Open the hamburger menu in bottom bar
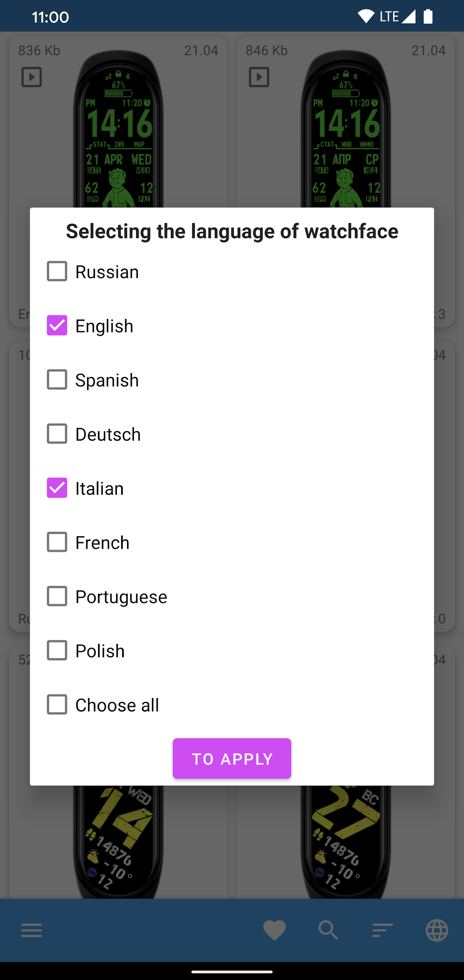 tap(32, 930)
